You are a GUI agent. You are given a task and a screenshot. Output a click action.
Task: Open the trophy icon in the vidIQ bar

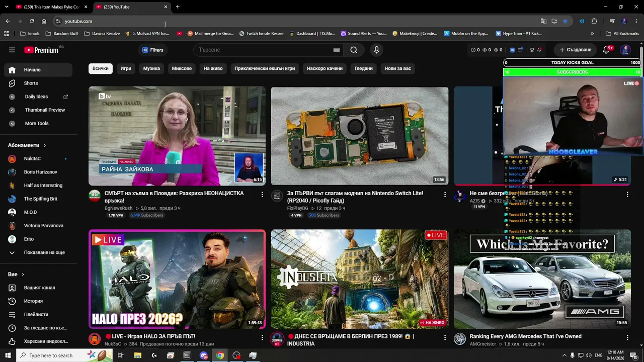click(532, 50)
